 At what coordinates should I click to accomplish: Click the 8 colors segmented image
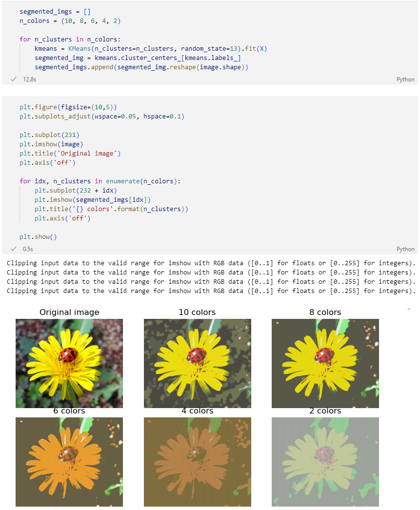[325, 363]
